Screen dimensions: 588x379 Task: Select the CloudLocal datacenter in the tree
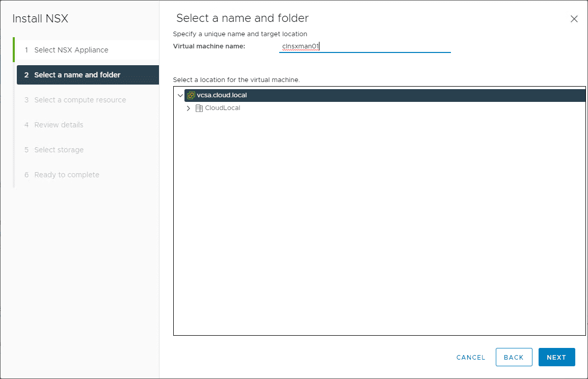pyautogui.click(x=222, y=107)
